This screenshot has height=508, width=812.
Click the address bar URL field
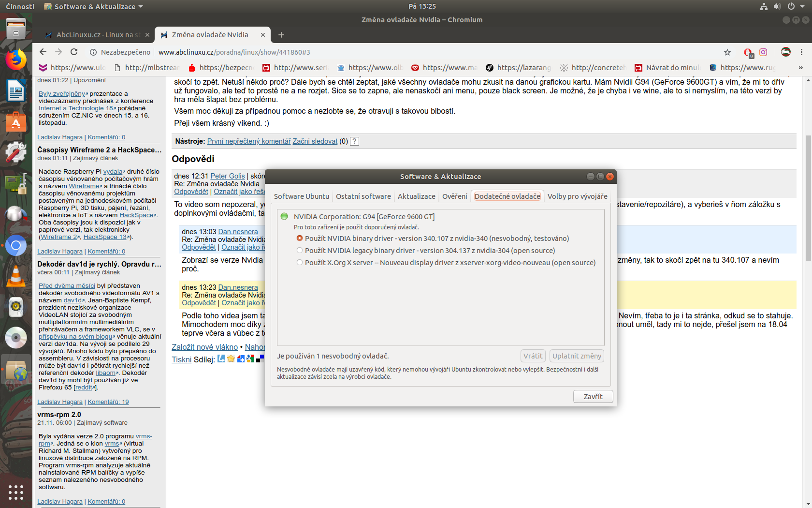(x=435, y=52)
